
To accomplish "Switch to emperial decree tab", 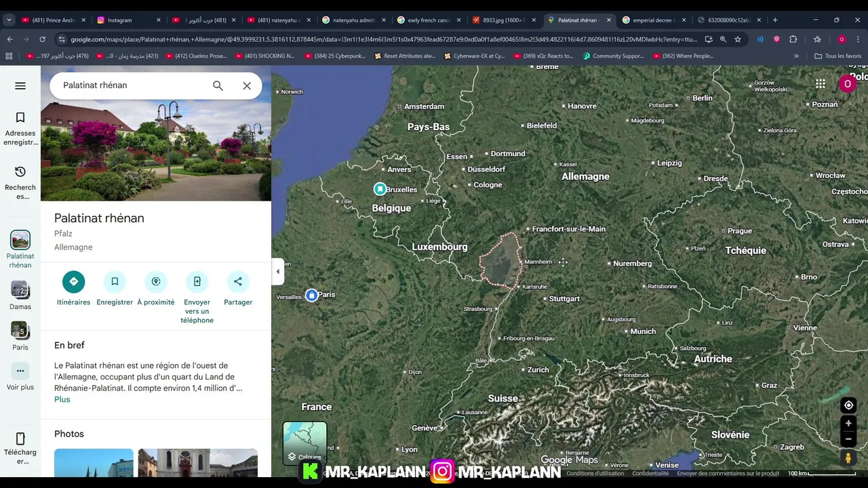I will (652, 20).
